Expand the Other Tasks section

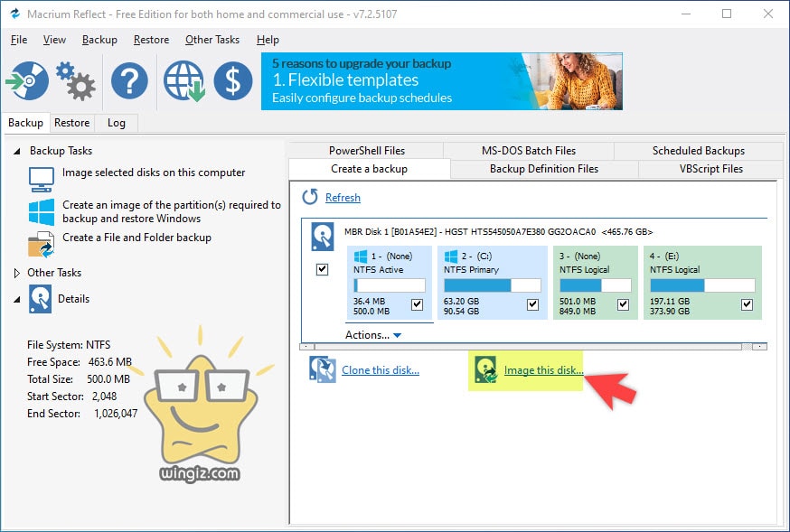click(x=17, y=273)
